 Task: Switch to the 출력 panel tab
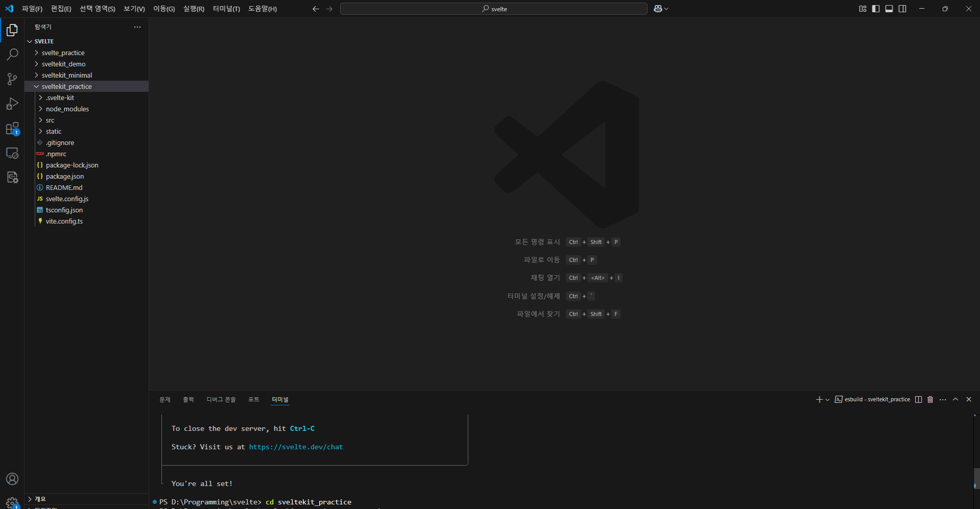188,399
